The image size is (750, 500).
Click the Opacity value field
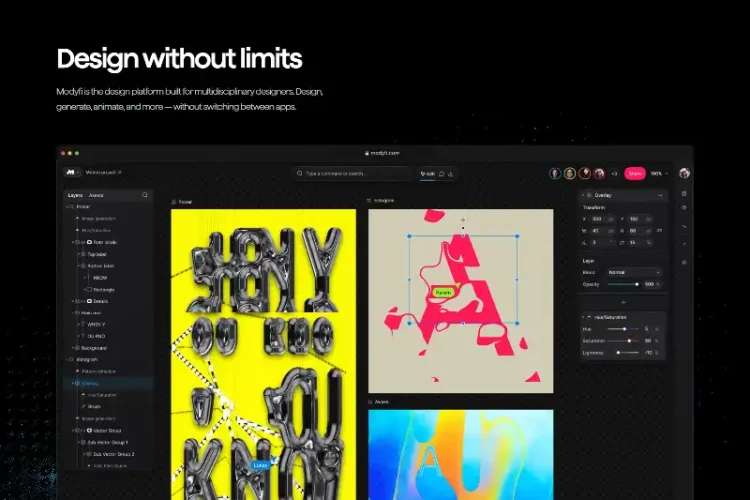pos(651,284)
